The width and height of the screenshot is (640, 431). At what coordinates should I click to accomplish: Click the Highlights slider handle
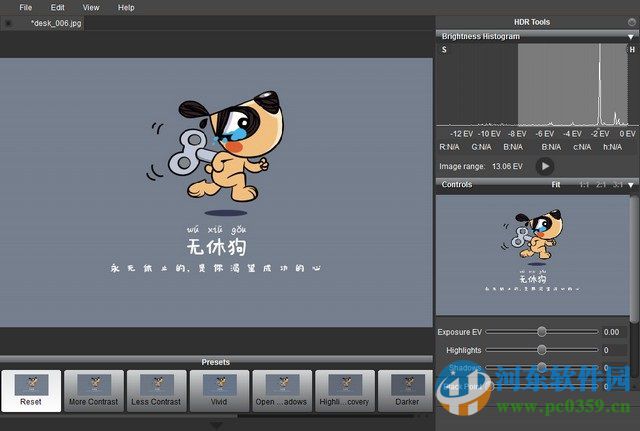click(x=541, y=350)
